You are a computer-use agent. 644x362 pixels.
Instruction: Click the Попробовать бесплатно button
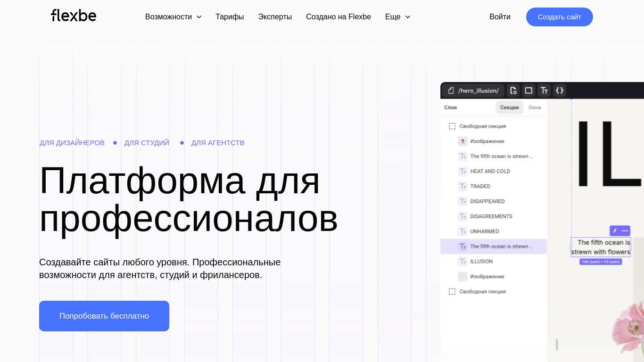[x=104, y=316]
